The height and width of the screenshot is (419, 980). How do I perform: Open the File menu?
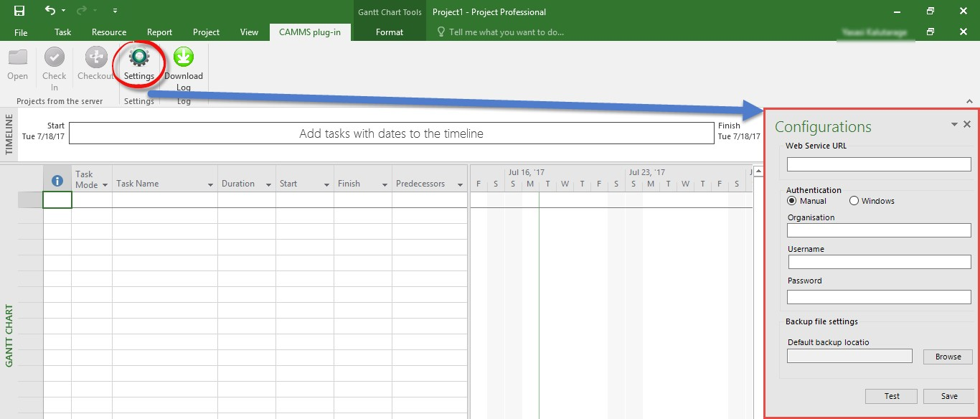click(x=21, y=32)
